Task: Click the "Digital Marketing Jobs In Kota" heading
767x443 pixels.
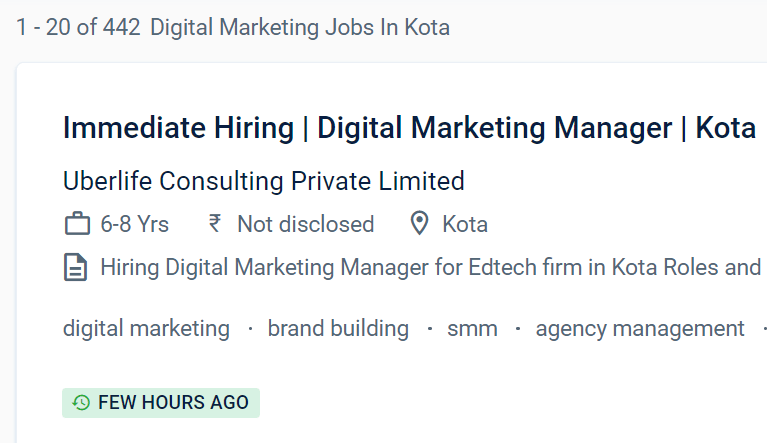Action: [300, 27]
